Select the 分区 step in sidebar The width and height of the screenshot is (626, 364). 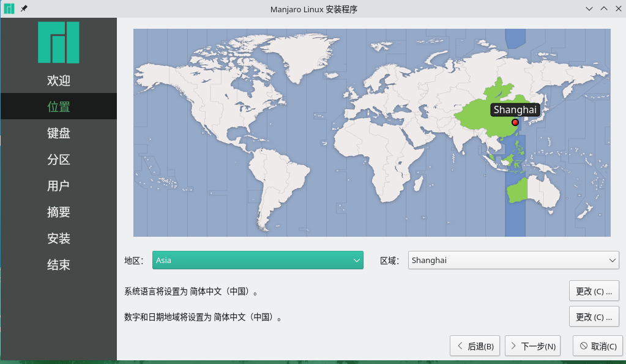tap(59, 159)
